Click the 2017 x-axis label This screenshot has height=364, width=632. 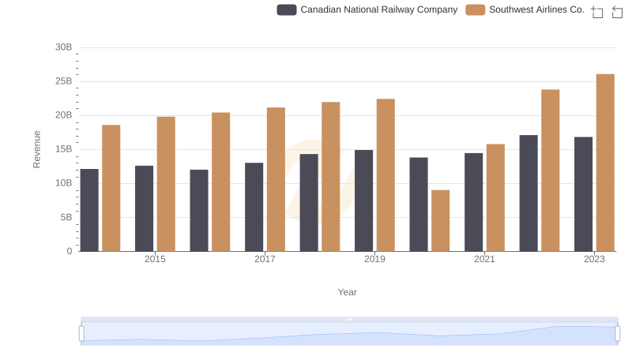tap(265, 259)
